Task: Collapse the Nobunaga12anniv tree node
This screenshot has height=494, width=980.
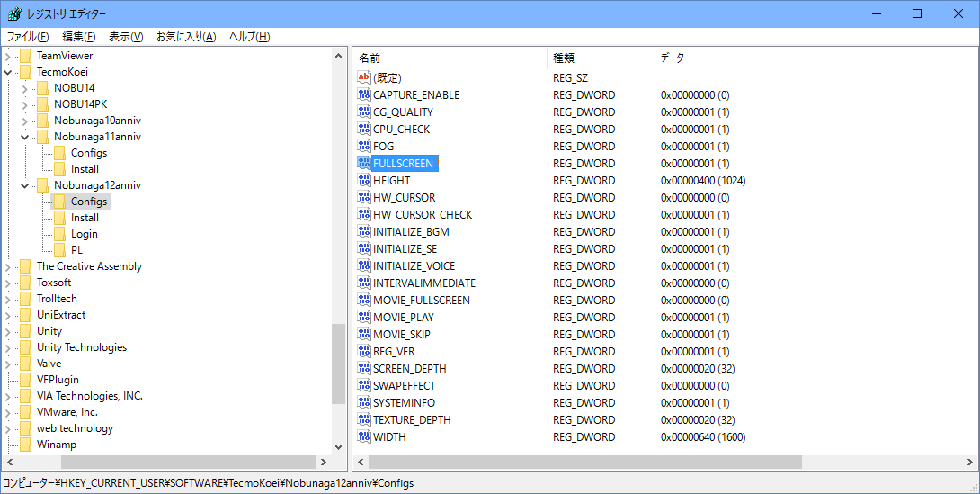Action: [24, 185]
